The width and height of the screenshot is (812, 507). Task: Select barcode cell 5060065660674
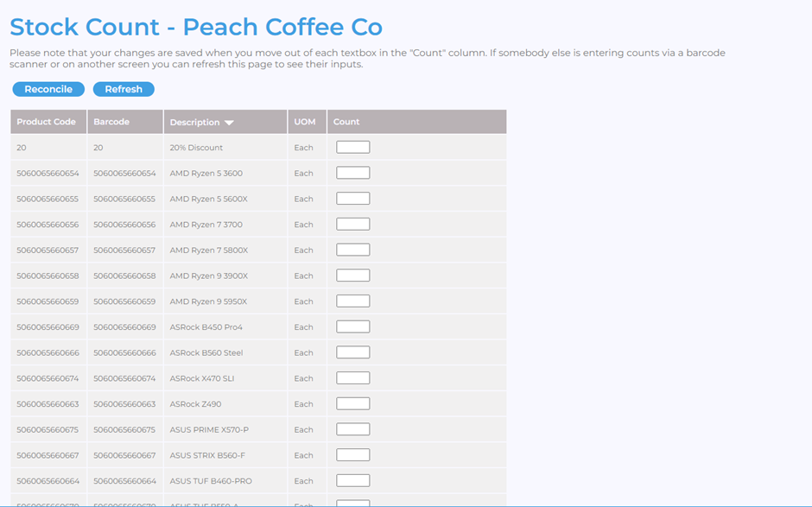point(124,378)
